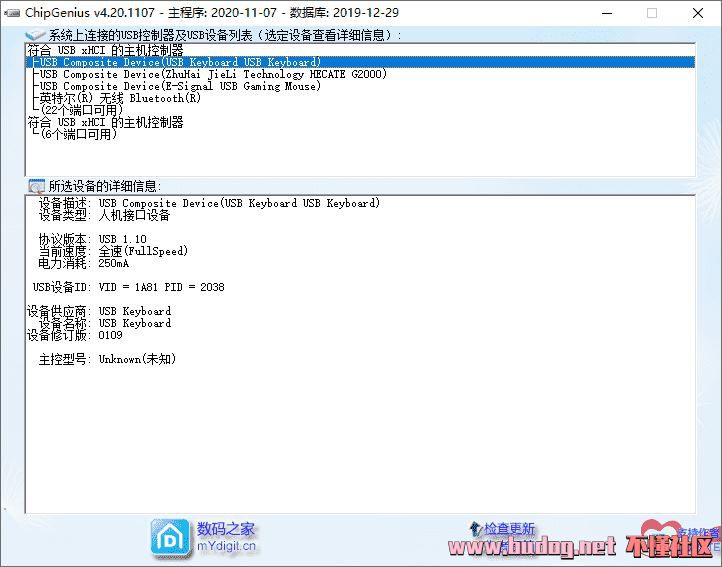The height and width of the screenshot is (567, 722).
Task: Click the 250mA power consumption value
Action: coord(114,263)
